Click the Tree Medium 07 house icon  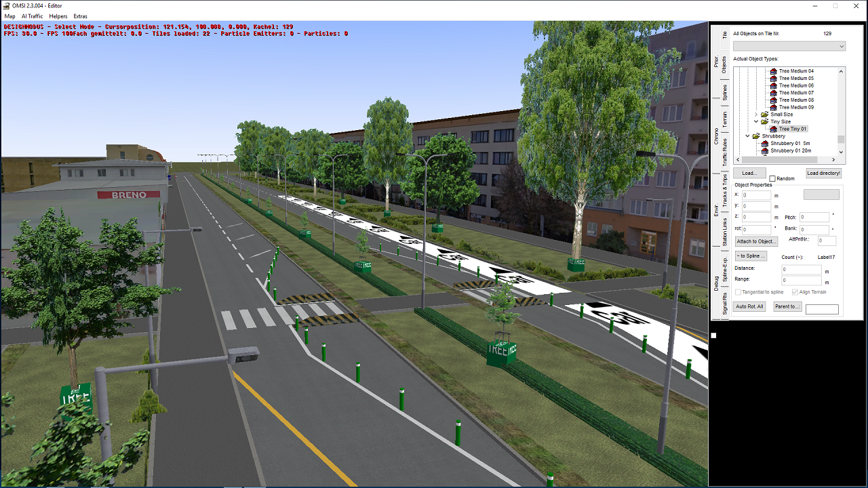pyautogui.click(x=774, y=93)
